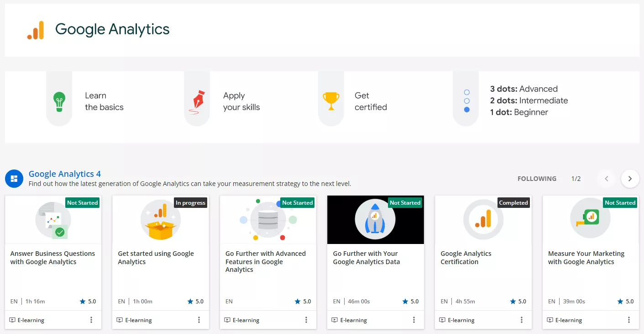Click the green lightbulb Learn the basics icon
The width and height of the screenshot is (644, 334).
tap(59, 101)
